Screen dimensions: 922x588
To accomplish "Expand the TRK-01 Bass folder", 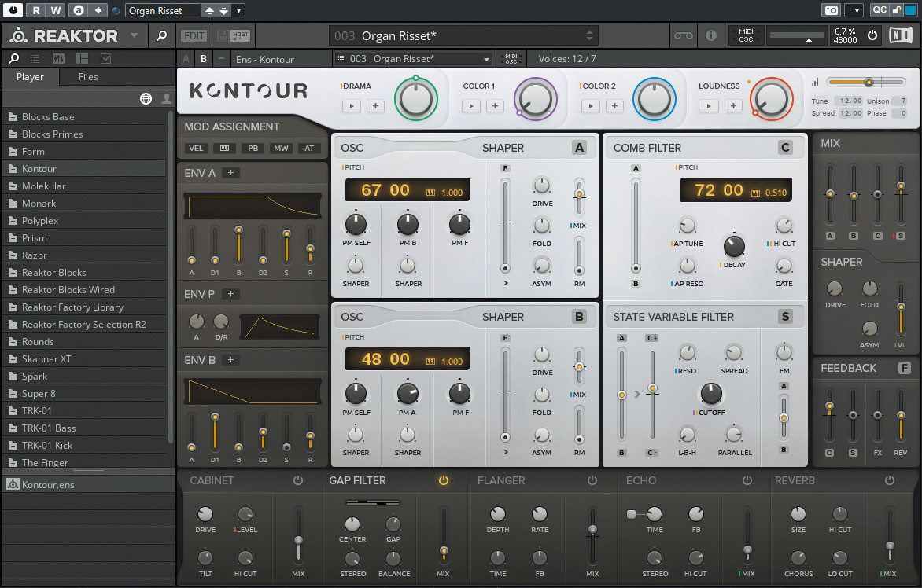I will click(13, 428).
